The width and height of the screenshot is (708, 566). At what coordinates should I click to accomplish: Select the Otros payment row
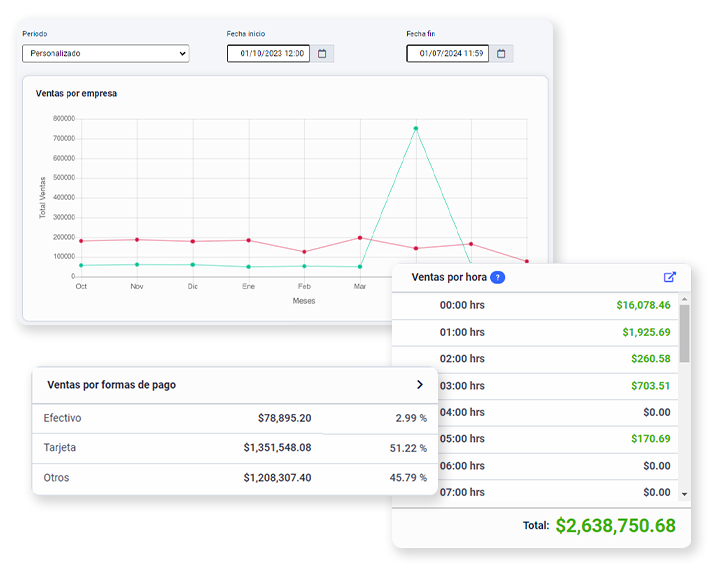point(235,478)
